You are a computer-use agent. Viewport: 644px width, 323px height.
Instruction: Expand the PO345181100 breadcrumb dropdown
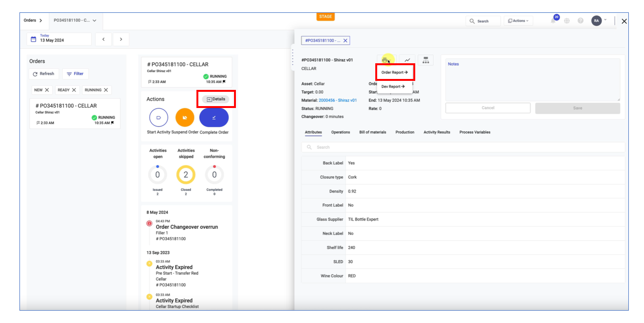(95, 20)
